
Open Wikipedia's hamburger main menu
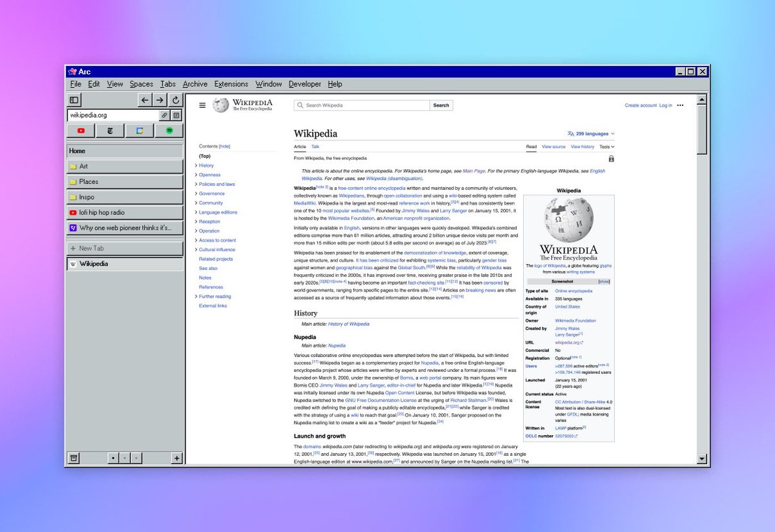pyautogui.click(x=202, y=105)
